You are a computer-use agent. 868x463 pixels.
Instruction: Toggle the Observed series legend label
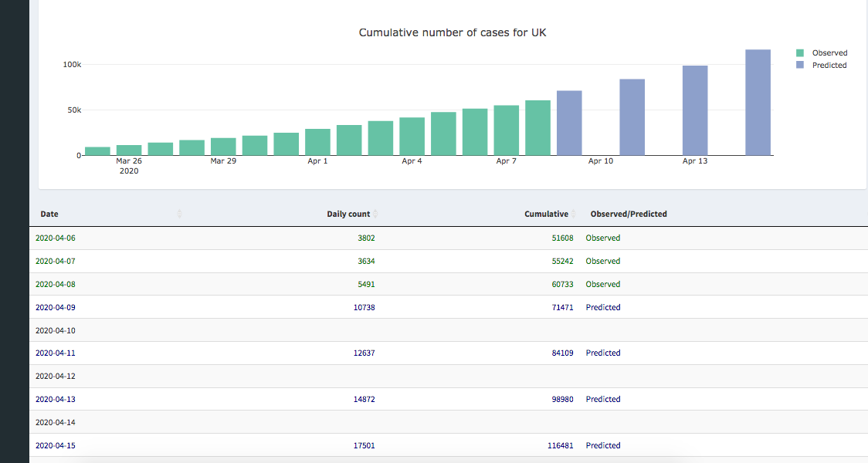pyautogui.click(x=829, y=53)
